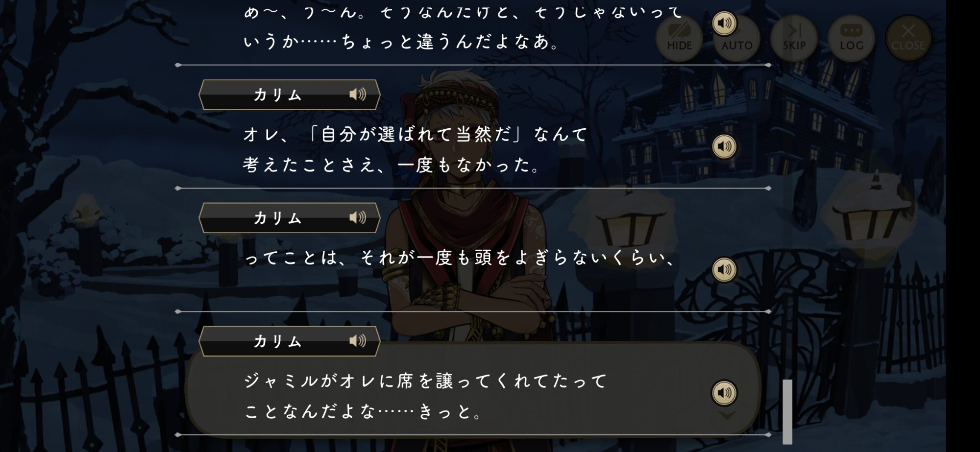
Task: Open the LOG button
Action: click(852, 38)
